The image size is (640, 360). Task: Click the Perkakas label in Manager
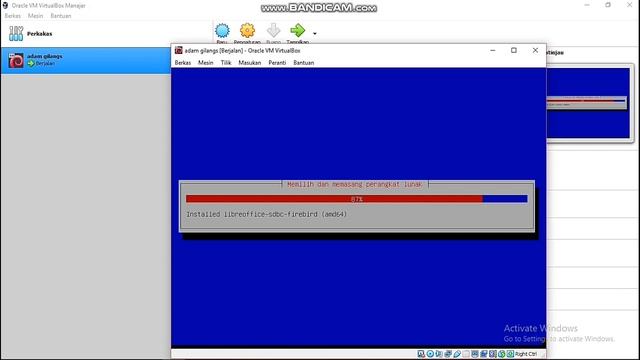click(40, 34)
